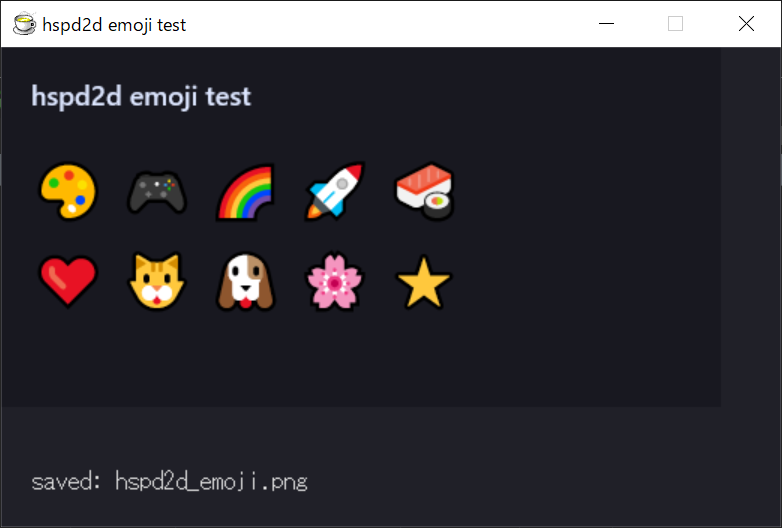782x528 pixels.
Task: Click the artist palette emoji
Action: click(x=67, y=190)
